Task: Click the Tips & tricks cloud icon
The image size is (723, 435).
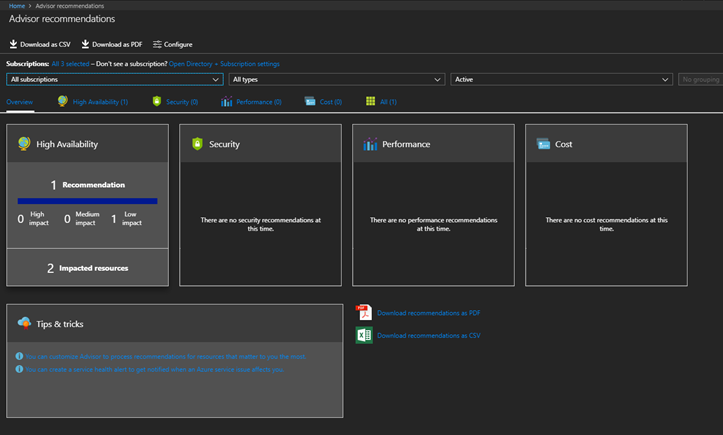Action: click(x=24, y=323)
